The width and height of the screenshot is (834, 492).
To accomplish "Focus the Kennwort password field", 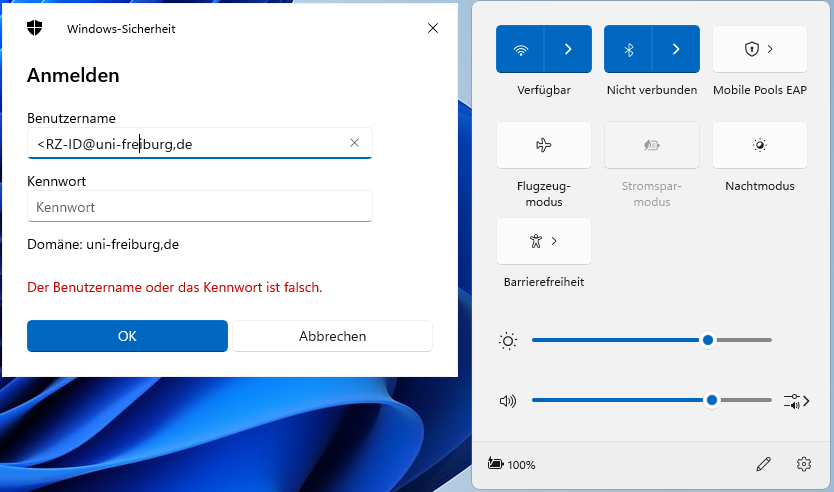I will coord(199,206).
